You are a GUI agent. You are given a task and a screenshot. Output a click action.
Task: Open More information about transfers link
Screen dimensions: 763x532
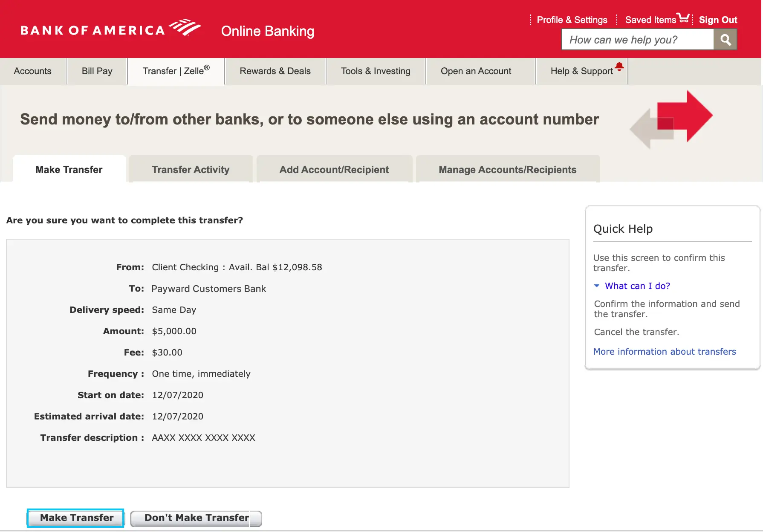[x=665, y=351]
